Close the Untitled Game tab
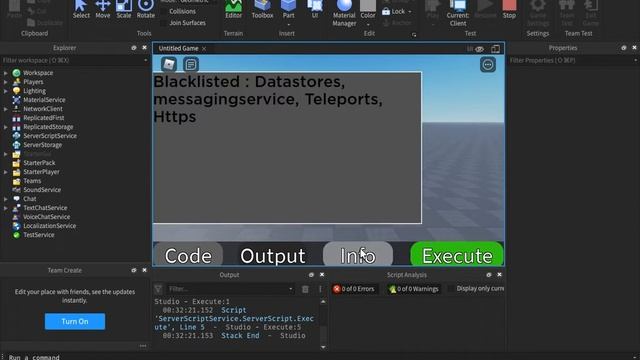This screenshot has height=360, width=640. click(204, 49)
